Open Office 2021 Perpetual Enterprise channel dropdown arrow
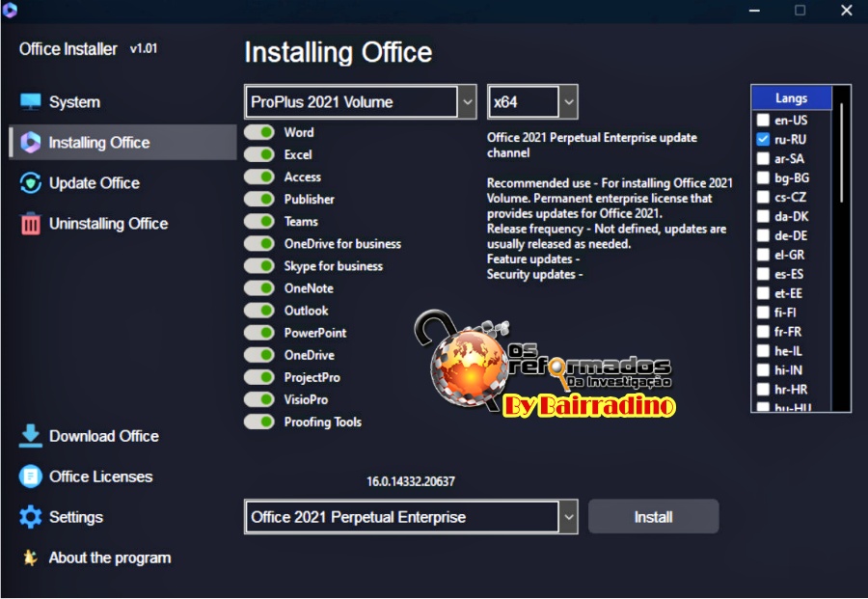The width and height of the screenshot is (868, 599). click(x=569, y=517)
